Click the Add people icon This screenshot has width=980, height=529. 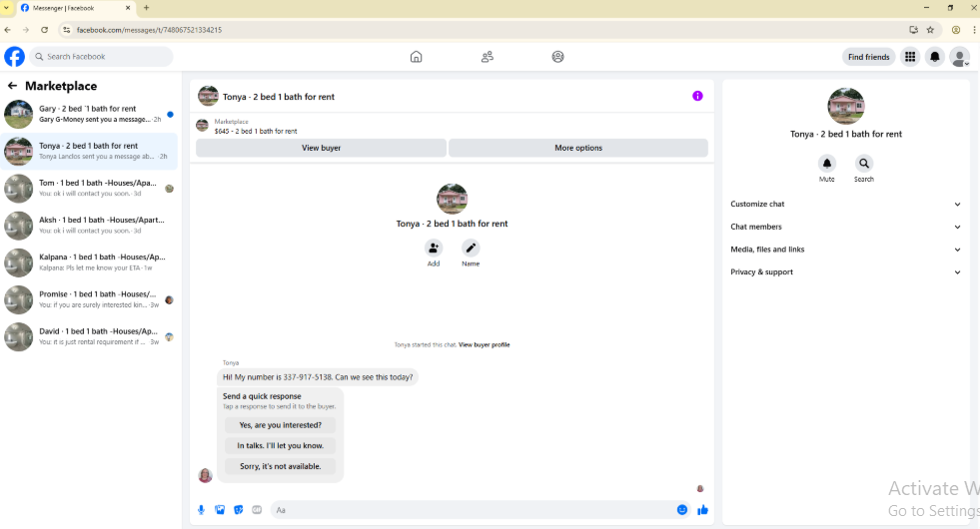point(434,248)
